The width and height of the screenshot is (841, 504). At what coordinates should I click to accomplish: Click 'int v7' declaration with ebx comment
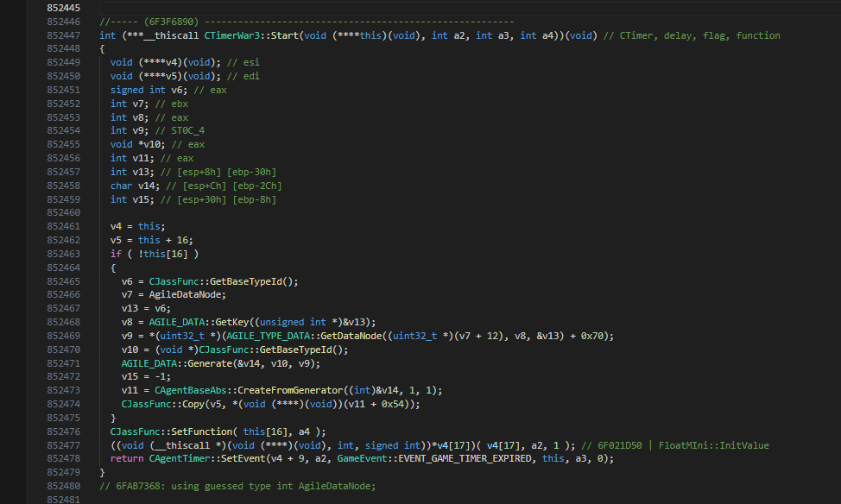pos(149,104)
